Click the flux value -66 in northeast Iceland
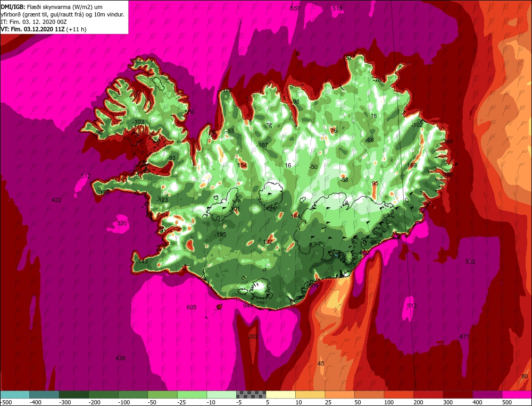This screenshot has height=406, width=532. (x=370, y=140)
